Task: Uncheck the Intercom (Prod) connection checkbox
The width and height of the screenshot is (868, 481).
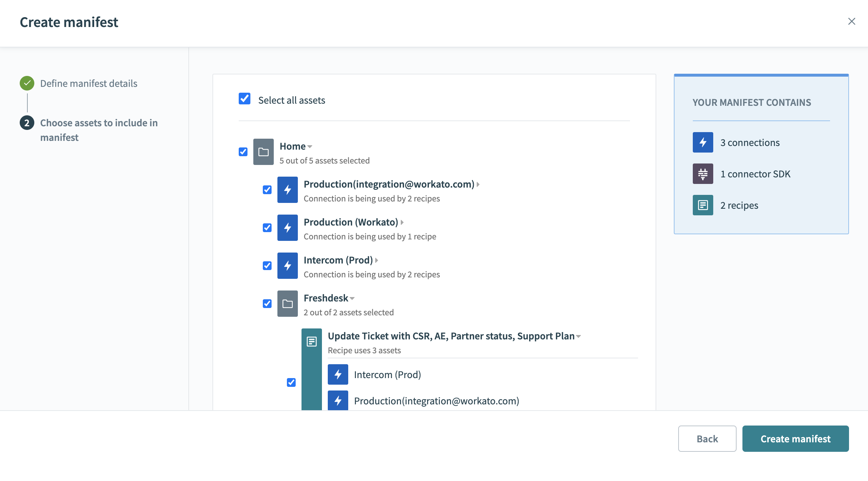Action: coord(267,266)
